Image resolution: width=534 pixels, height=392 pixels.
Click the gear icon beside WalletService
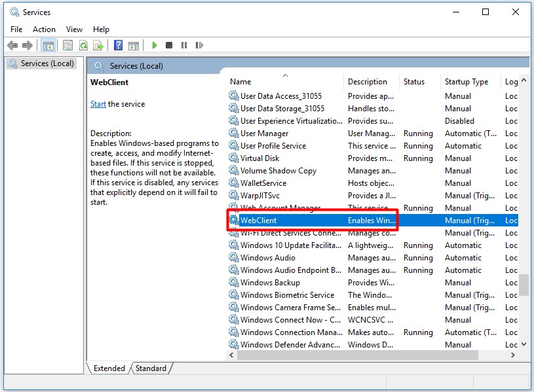(234, 183)
